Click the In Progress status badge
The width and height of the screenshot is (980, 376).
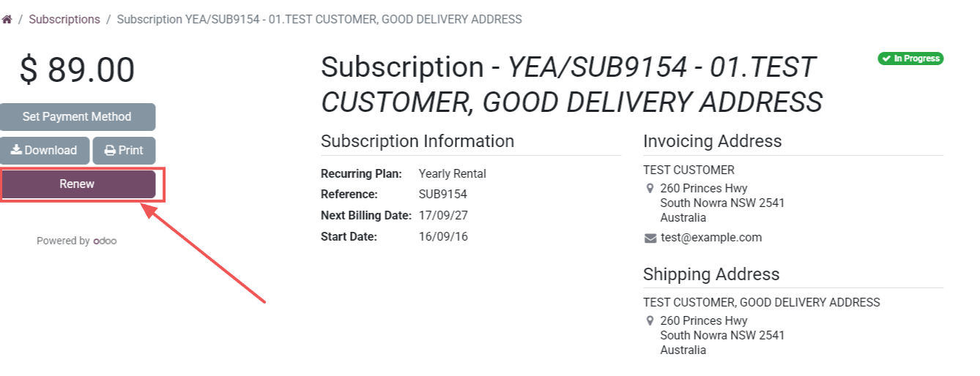[x=910, y=59]
